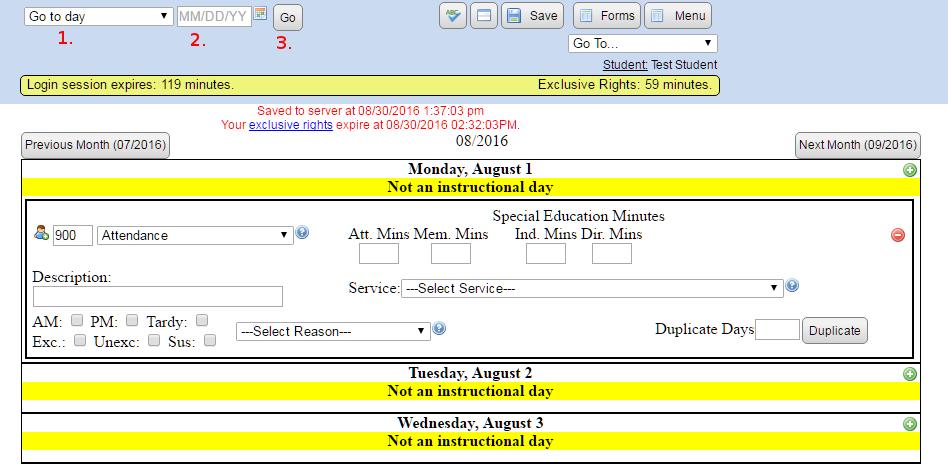
Task: Click the window layout icon button
Action: point(484,16)
